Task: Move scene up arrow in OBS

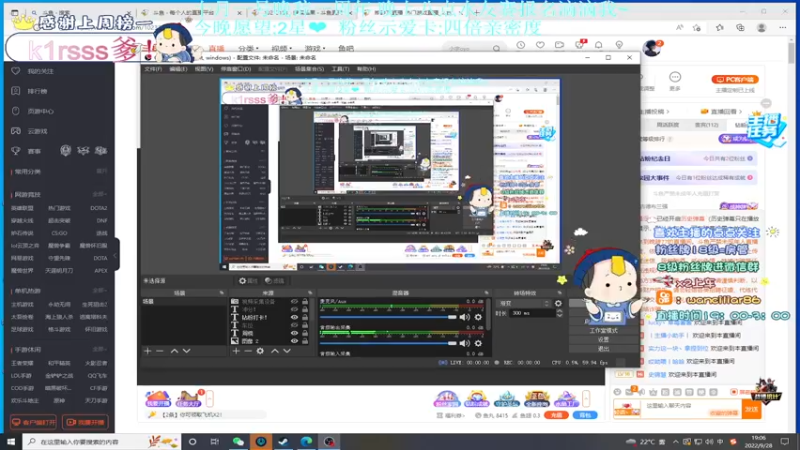Action: point(174,351)
